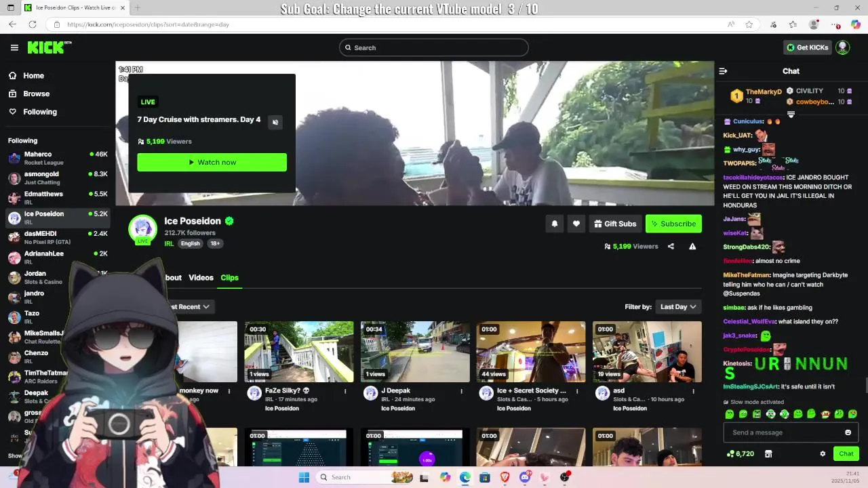
Task: Open the user profile avatar menu
Action: pyautogui.click(x=842, y=47)
